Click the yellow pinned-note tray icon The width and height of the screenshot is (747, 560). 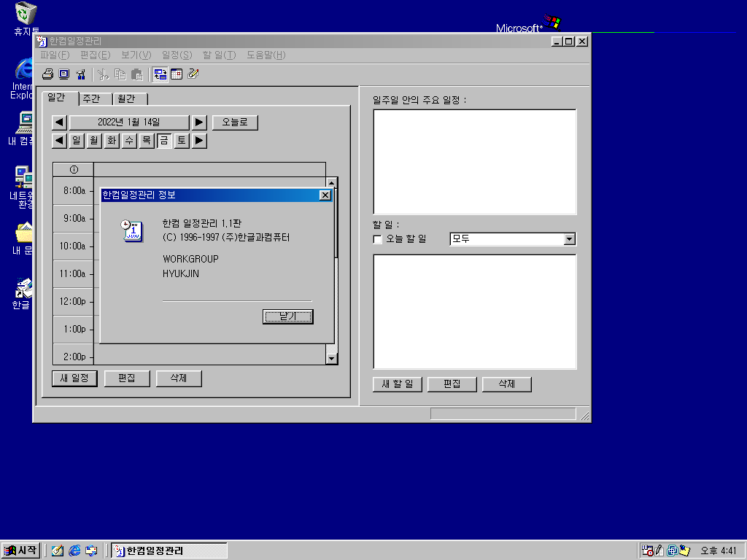click(684, 551)
